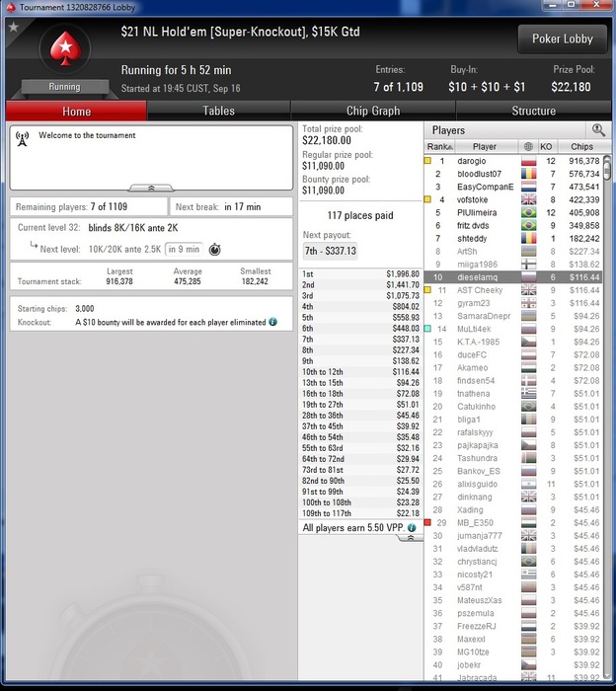Screen dimensions: 616x691
Task: Click MB_E350's red note marker
Action: [427, 522]
